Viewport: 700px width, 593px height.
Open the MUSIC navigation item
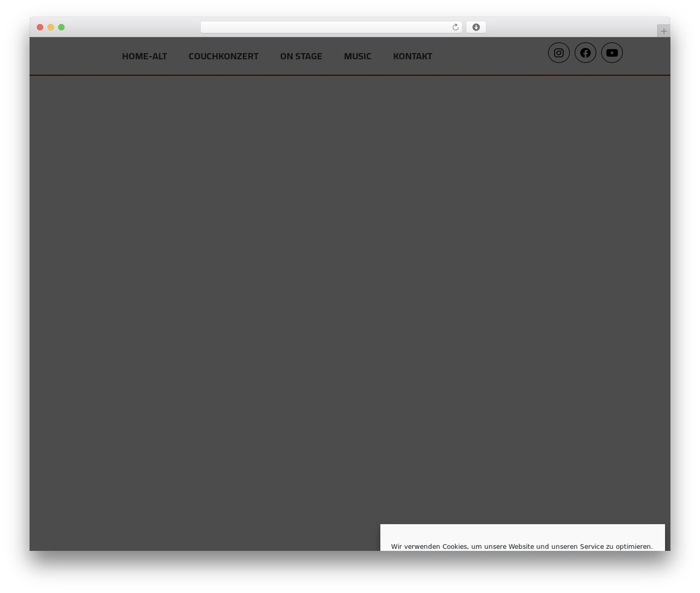tap(358, 56)
